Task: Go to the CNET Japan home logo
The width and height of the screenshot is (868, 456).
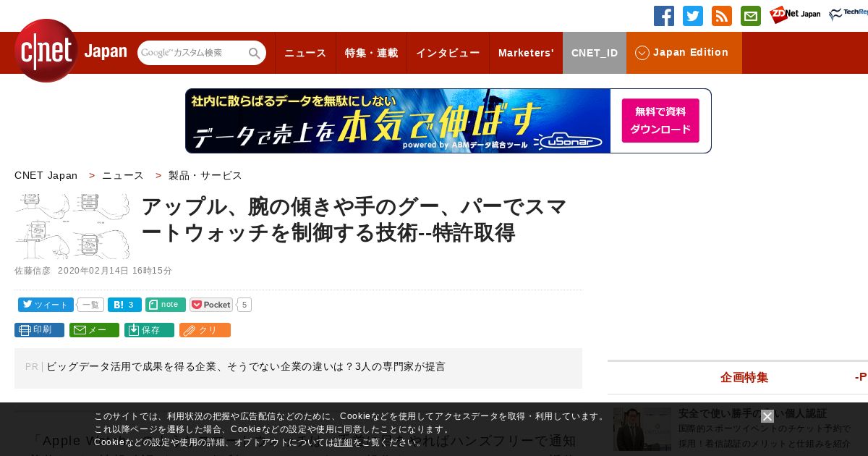Action: pyautogui.click(x=70, y=51)
